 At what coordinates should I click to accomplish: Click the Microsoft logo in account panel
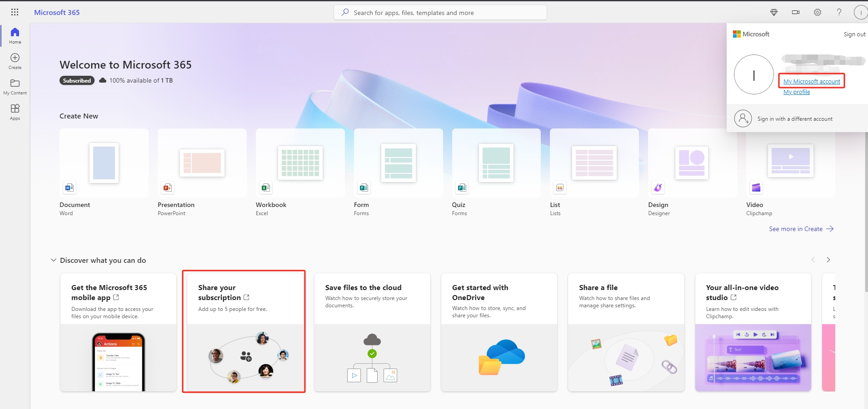pos(751,34)
